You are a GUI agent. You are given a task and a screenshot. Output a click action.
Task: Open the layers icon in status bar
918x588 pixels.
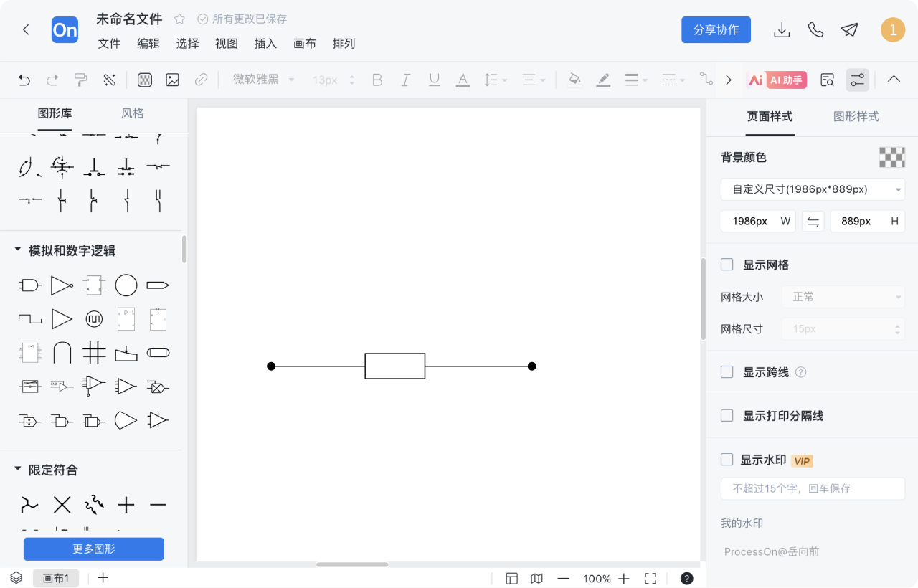(16, 578)
